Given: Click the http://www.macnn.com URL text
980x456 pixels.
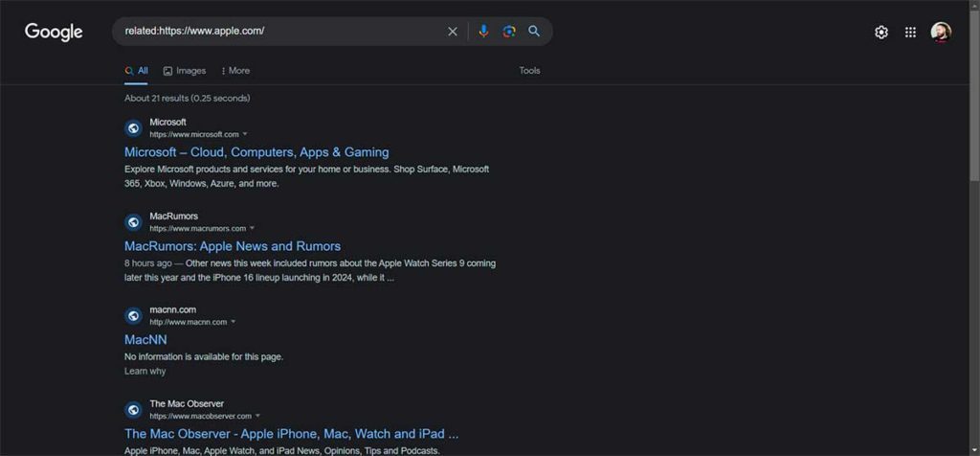Looking at the screenshot, I should (189, 322).
